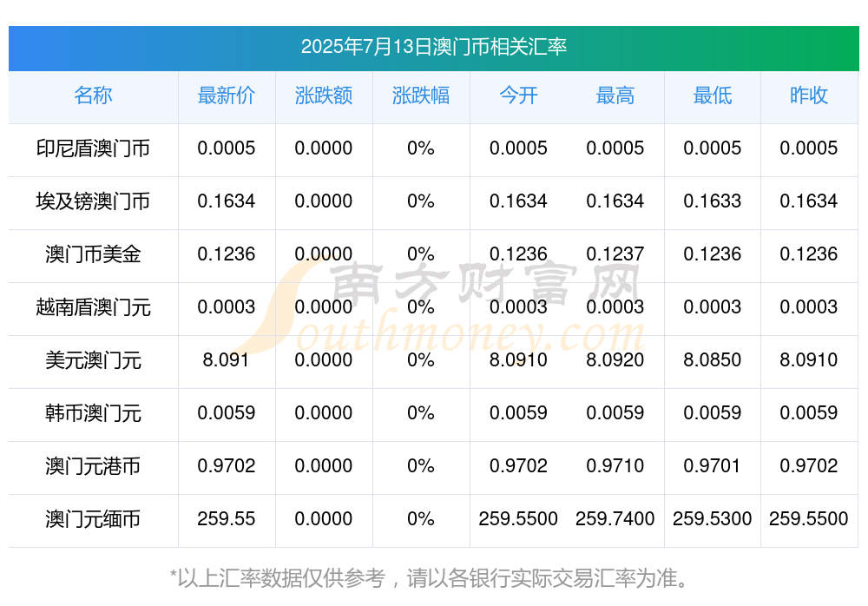Click the latest price 0.0003 for 越南盾澳门元
Image resolution: width=868 pixels, height=606 pixels.
[227, 306]
